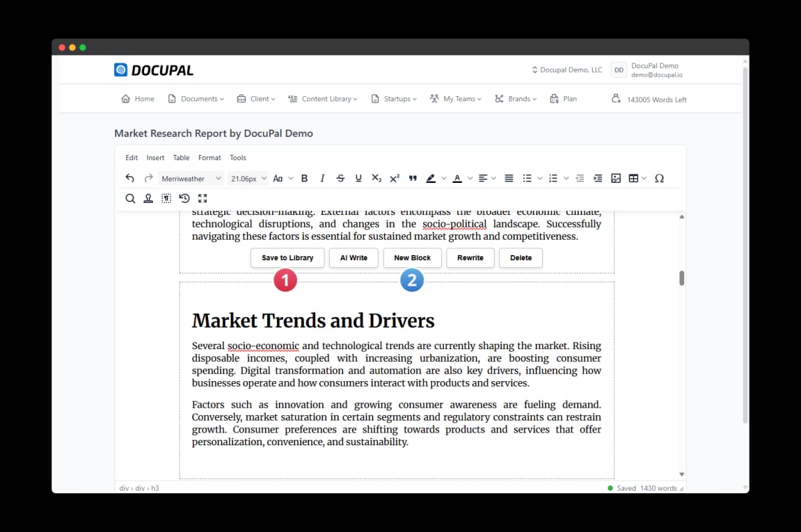The width and height of the screenshot is (801, 532).
Task: Enter fullscreen editor mode
Action: coord(203,198)
